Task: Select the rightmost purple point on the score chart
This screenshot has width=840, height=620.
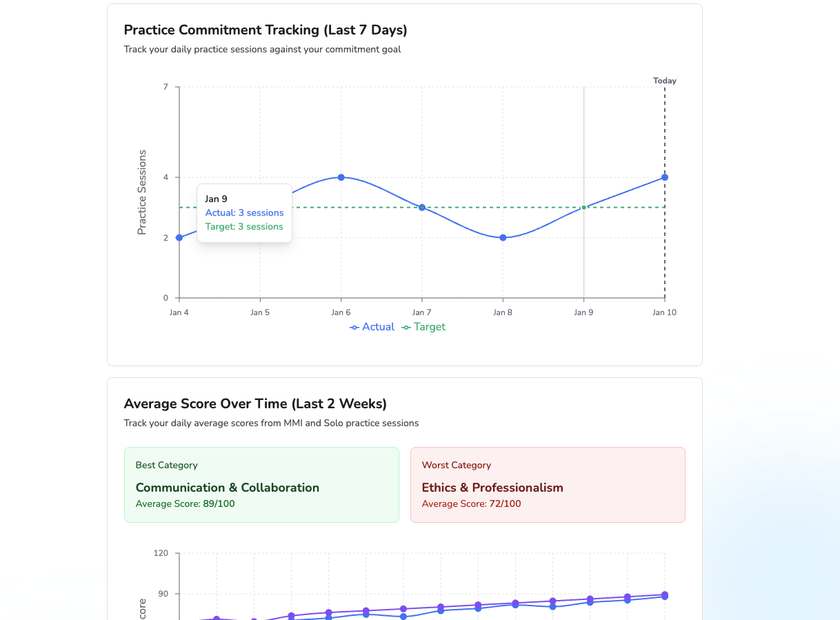Action: (664, 594)
